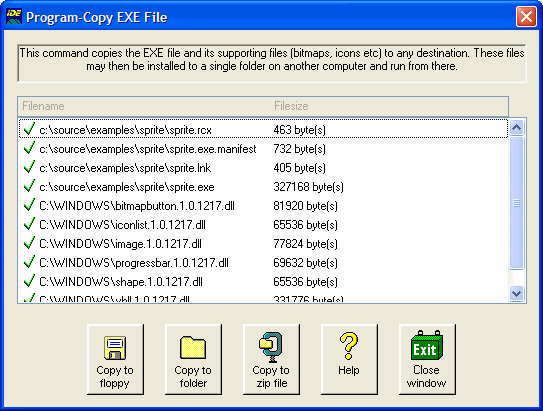543x411 pixels.
Task: Click the Exit Close window button
Action: (x=427, y=359)
